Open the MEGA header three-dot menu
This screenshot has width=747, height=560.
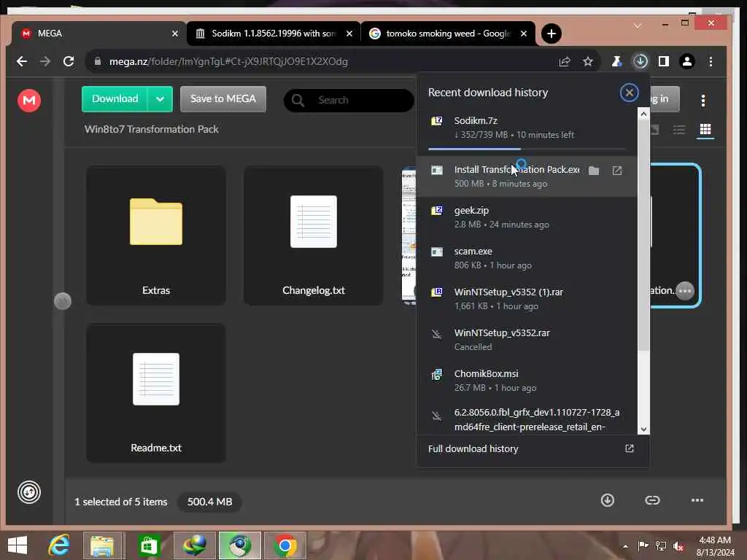pos(703,100)
